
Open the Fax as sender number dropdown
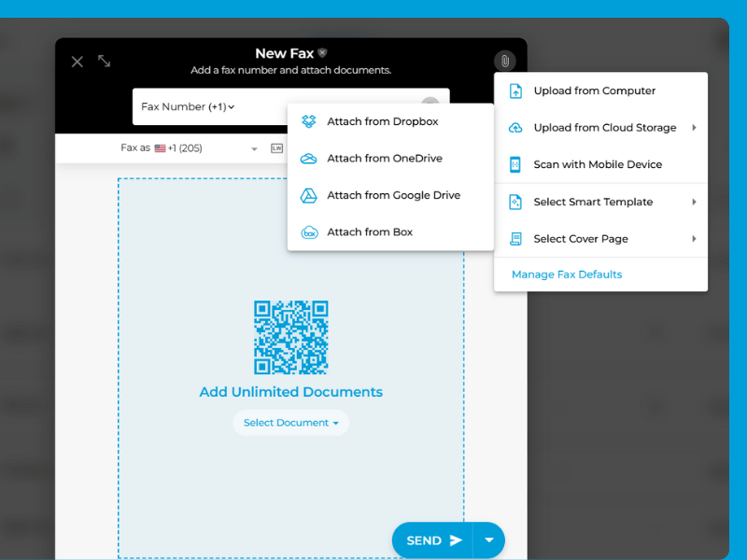point(254,149)
